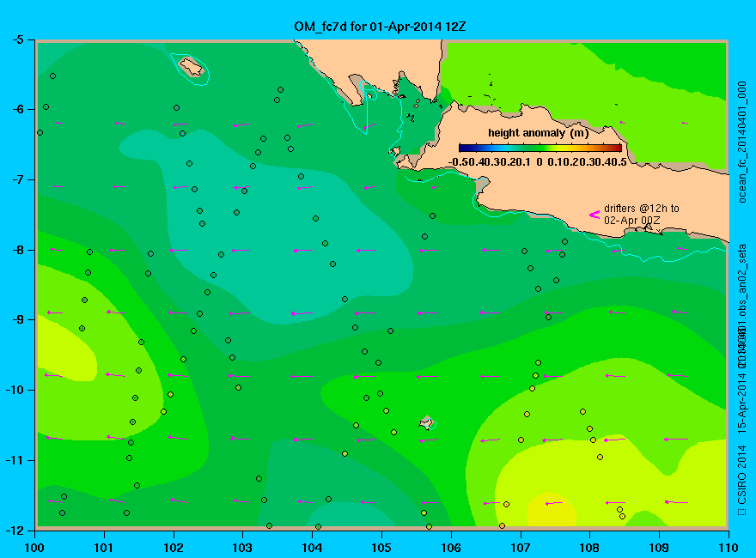Click longitude label "102" on the x-axis
The height and width of the screenshot is (558, 756).
pos(173,548)
